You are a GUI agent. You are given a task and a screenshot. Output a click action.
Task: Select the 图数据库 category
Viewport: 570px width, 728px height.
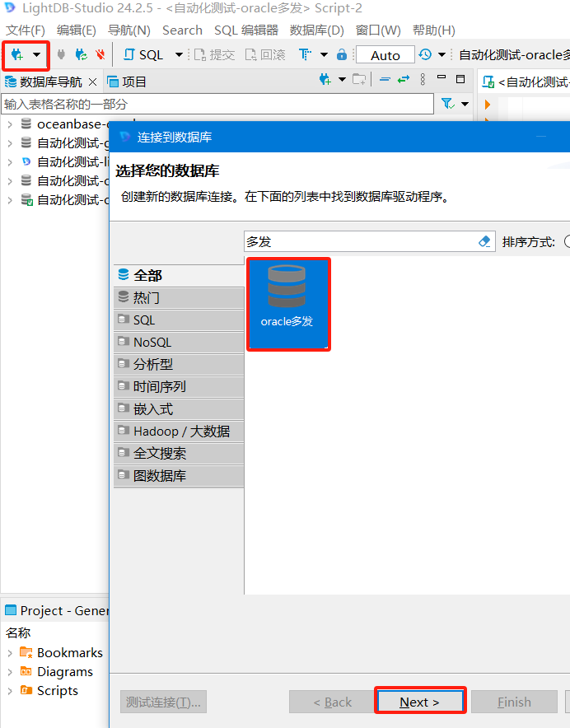(179, 476)
